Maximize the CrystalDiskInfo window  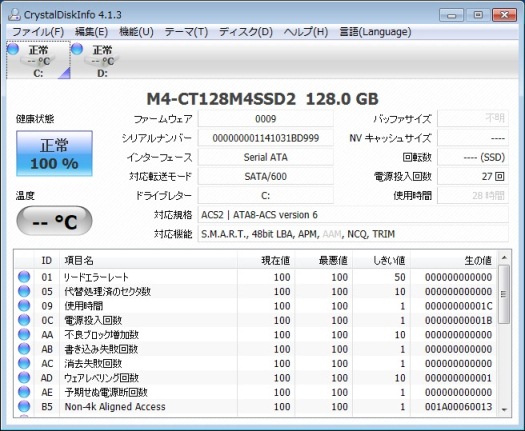[478, 15]
